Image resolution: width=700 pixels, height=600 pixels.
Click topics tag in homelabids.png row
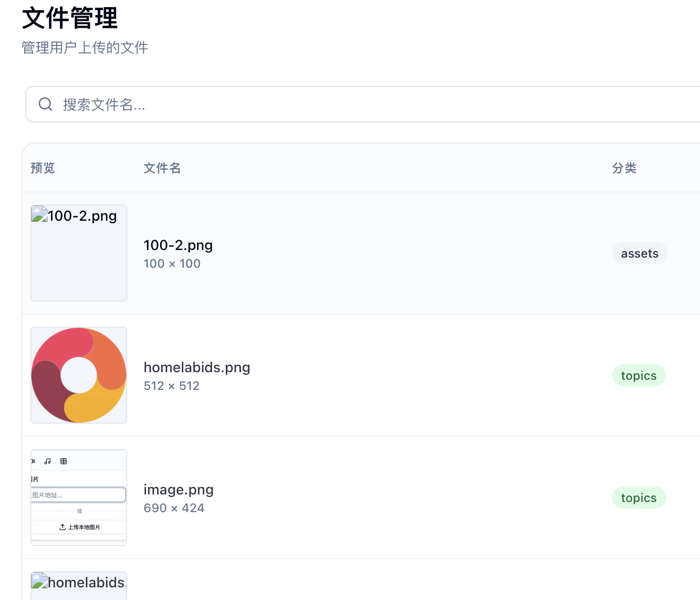pyautogui.click(x=638, y=376)
